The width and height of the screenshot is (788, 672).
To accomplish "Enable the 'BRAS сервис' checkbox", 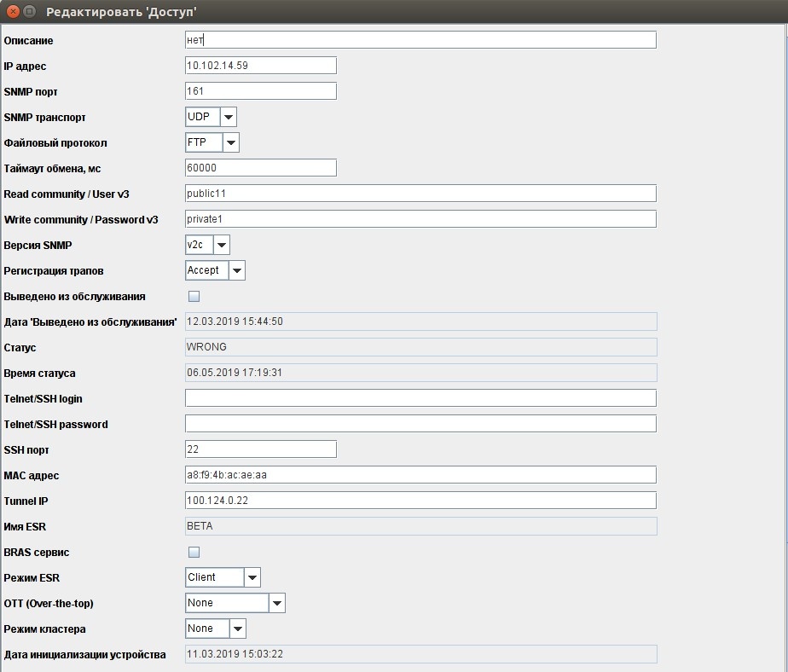I will pos(194,553).
